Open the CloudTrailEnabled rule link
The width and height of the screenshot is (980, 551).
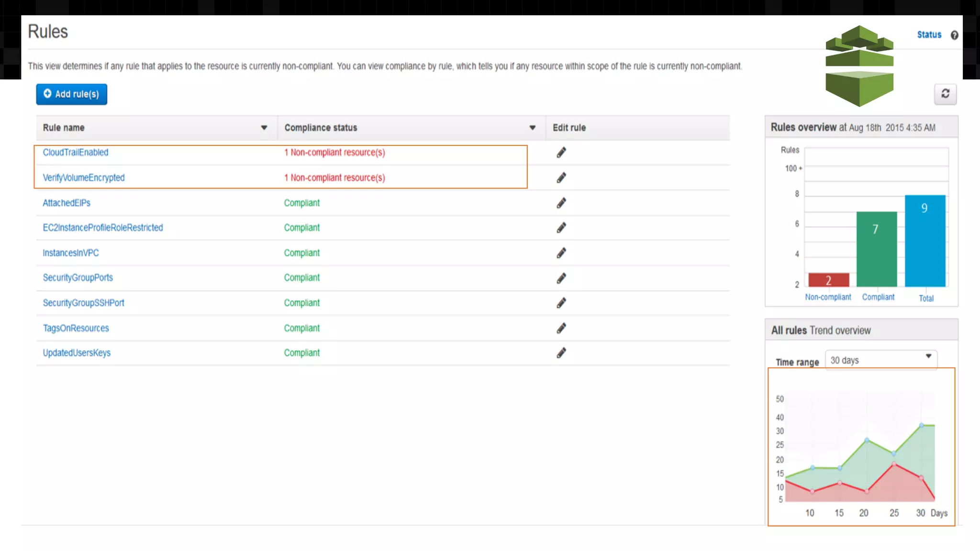76,153
